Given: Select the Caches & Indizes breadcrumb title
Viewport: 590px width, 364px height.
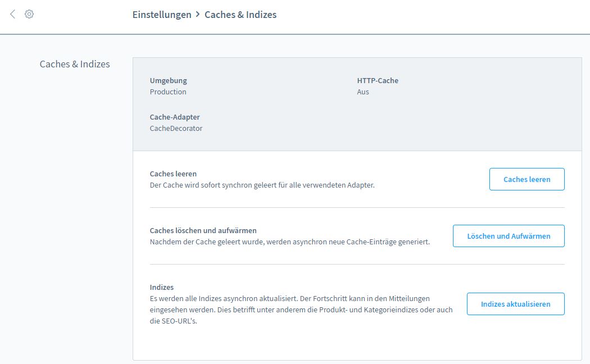Looking at the screenshot, I should [x=240, y=15].
